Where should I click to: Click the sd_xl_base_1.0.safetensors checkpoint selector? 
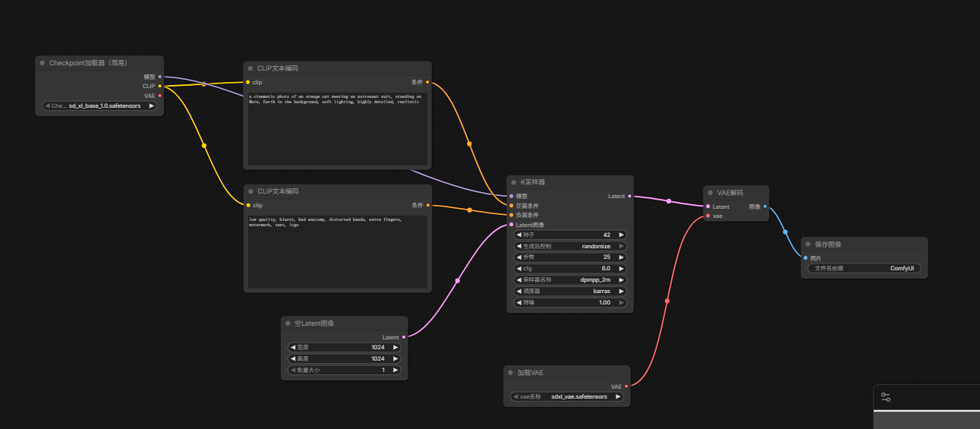99,106
